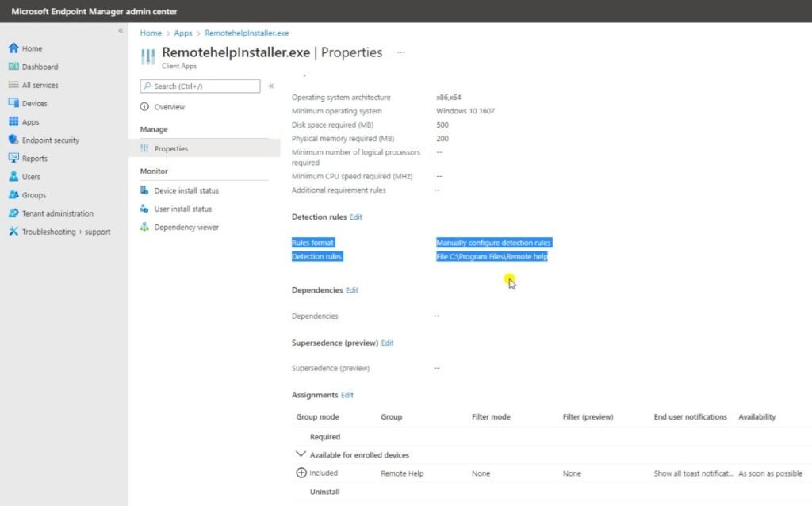The height and width of the screenshot is (506, 812).
Task: Click the Dashboard icon in sidebar
Action: pyautogui.click(x=13, y=67)
